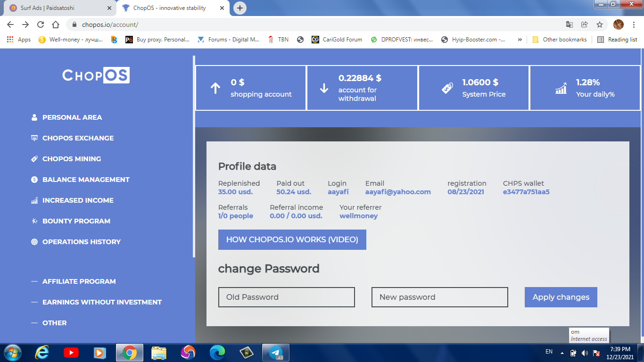Screen dimensions: 644x362
Task: Click the up arrow icon on shopping account card
Action: coord(215,88)
